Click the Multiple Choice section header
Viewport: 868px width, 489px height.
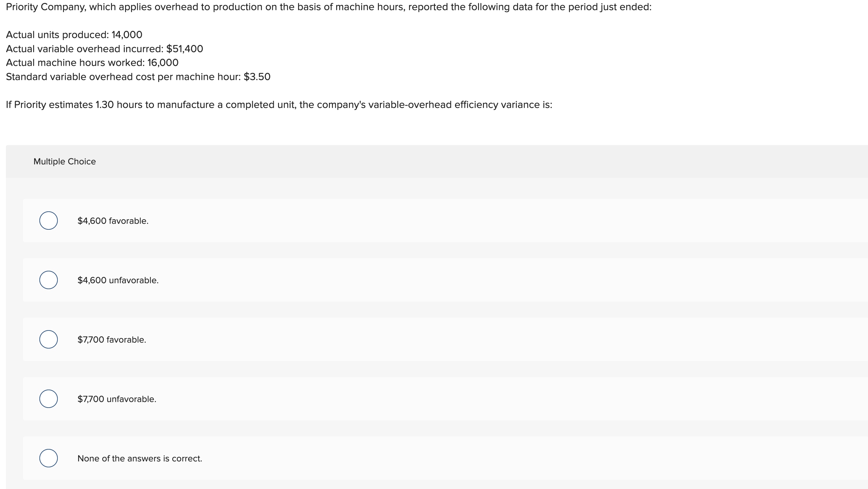point(65,161)
